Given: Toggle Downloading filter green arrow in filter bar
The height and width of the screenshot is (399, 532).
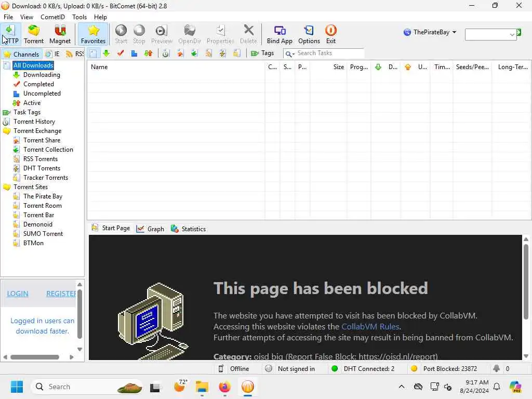Looking at the screenshot, I should (x=107, y=54).
